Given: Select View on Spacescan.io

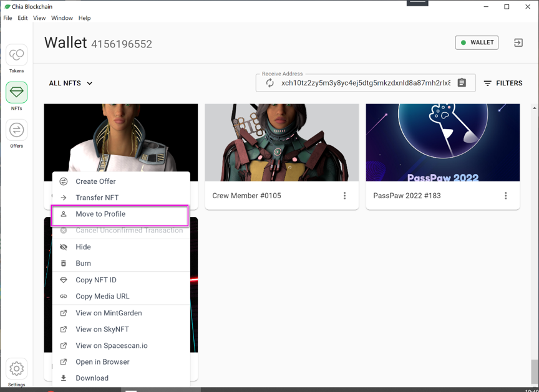Looking at the screenshot, I should [121, 345].
